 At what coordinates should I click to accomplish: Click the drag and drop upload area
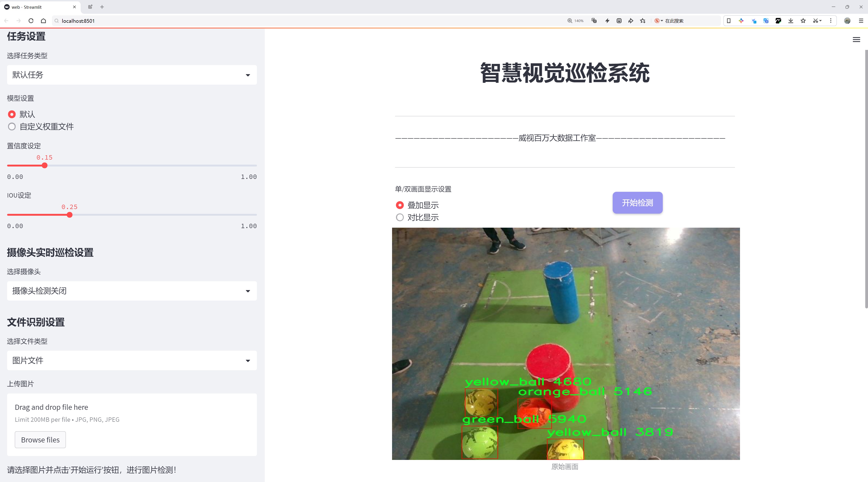(132, 425)
